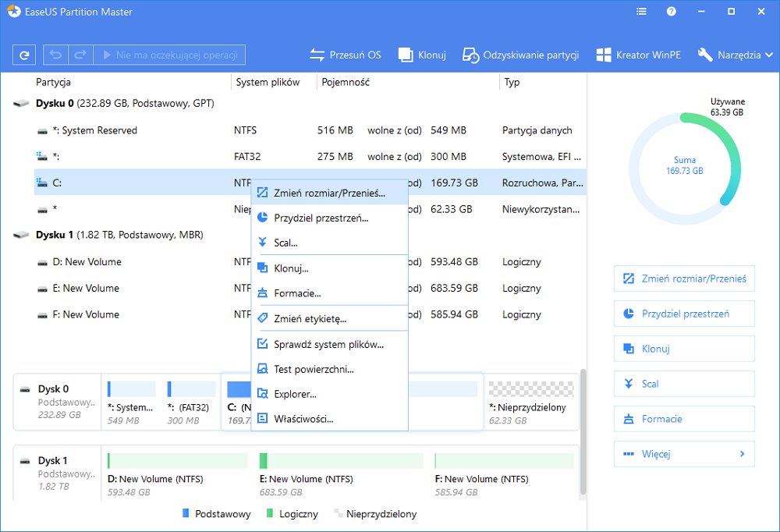
Task: Select FAT32 300 MB block in disk map
Action: [191, 403]
